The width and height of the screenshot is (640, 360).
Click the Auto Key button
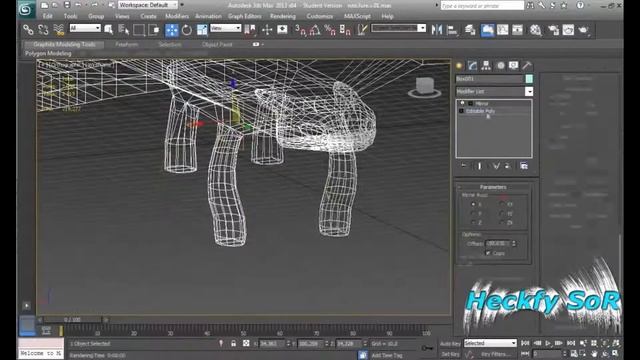[x=450, y=344]
